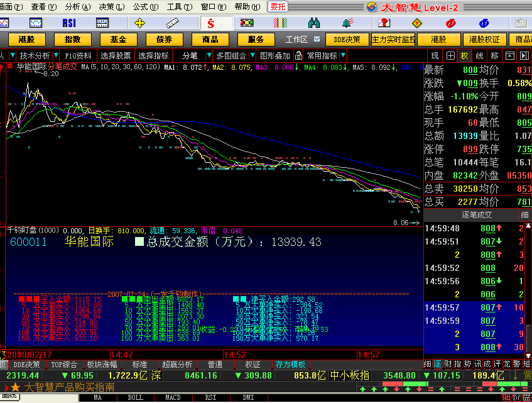This screenshot has width=532, height=403.
Task: Switch to the 财 finance tab
Action: coord(448,364)
